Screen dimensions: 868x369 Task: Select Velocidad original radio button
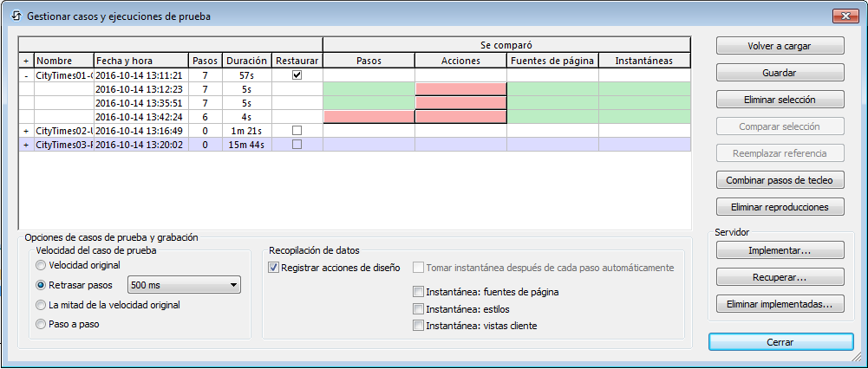(41, 265)
